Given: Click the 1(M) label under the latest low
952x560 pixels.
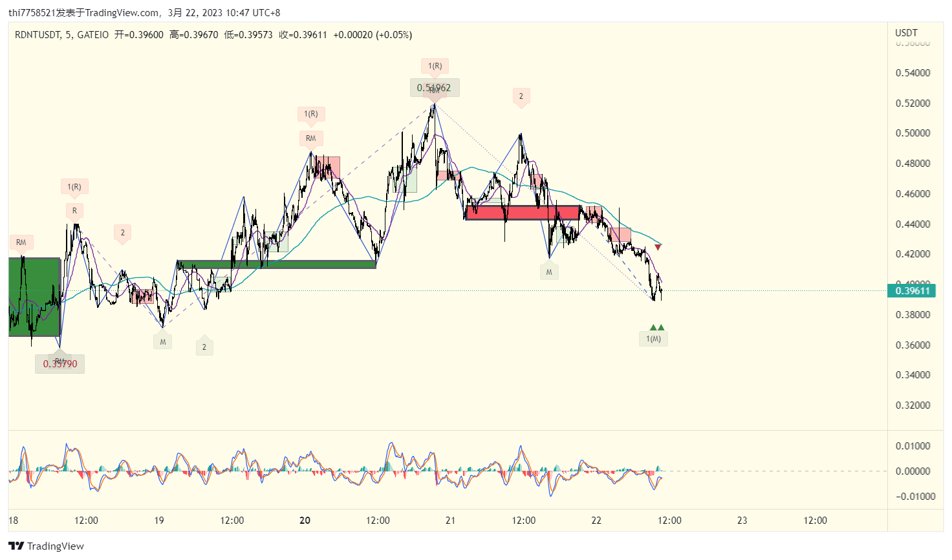Looking at the screenshot, I should [654, 339].
